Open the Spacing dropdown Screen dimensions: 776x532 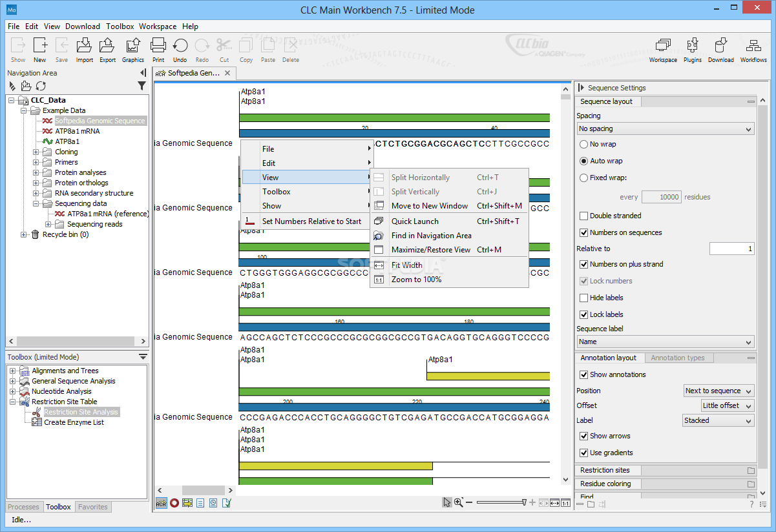[x=665, y=129]
